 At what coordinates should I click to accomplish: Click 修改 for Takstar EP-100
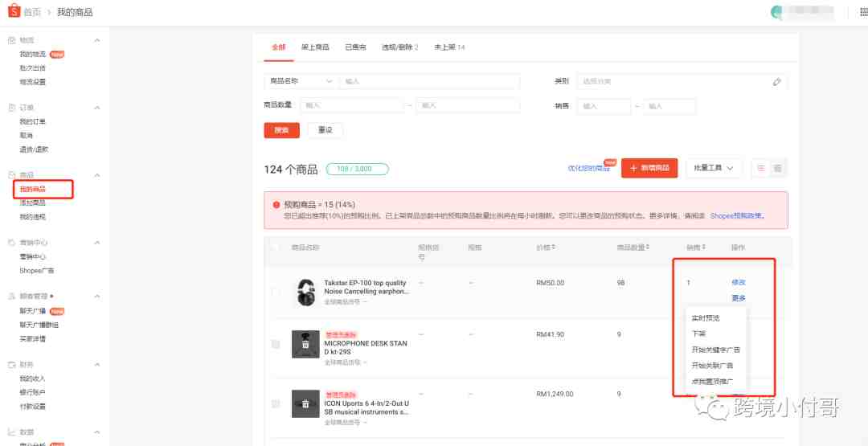pos(739,282)
